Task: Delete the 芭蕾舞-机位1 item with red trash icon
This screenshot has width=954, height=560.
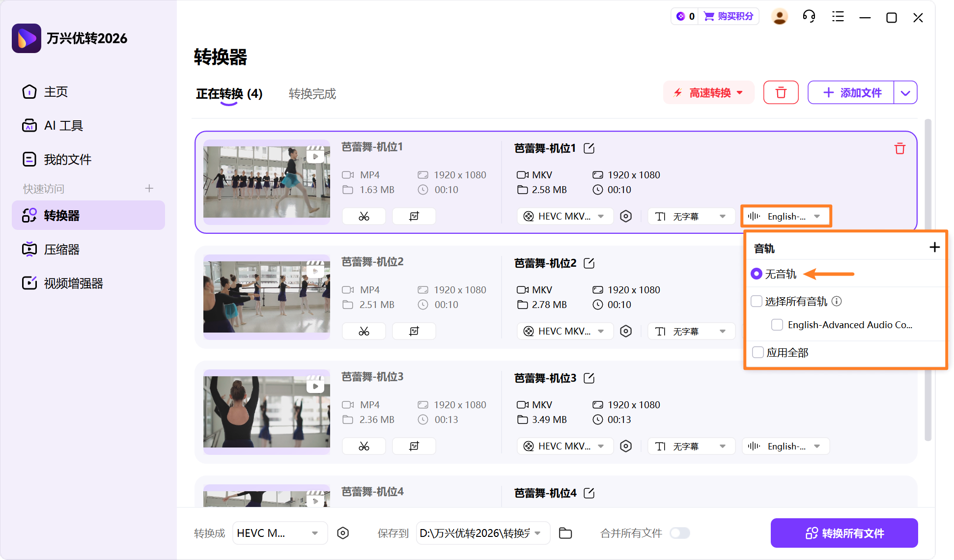Action: point(899,148)
